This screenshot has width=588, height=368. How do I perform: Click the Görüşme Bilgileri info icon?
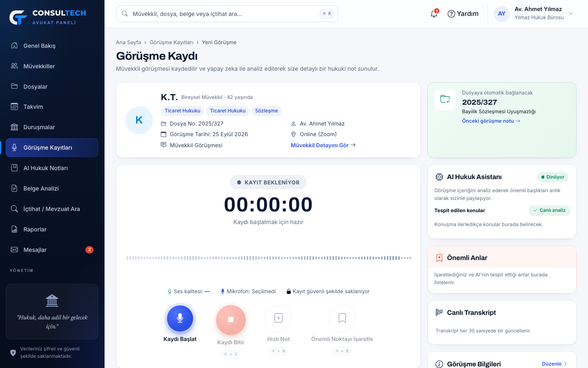point(439,364)
